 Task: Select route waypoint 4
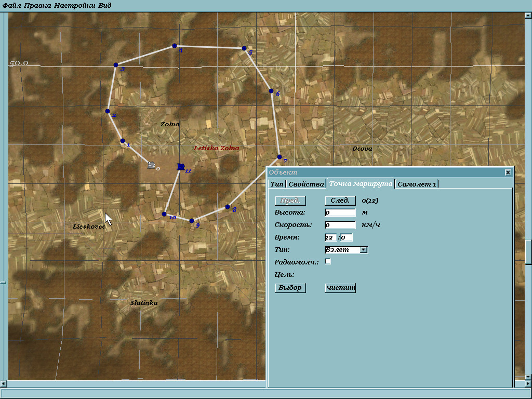click(175, 46)
